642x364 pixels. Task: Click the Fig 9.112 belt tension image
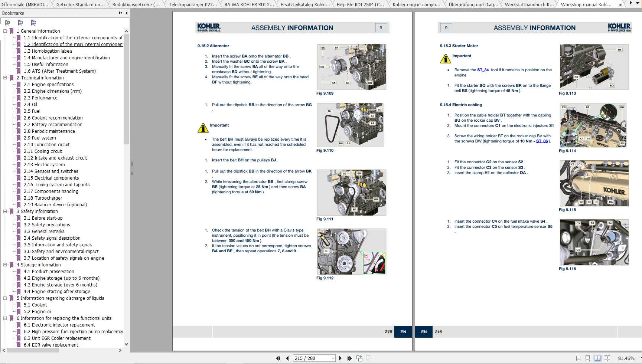point(351,252)
